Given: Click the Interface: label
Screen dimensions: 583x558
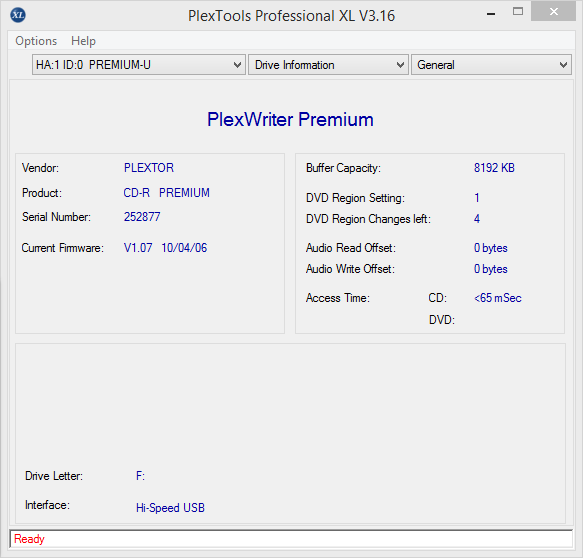Looking at the screenshot, I should point(47,505).
